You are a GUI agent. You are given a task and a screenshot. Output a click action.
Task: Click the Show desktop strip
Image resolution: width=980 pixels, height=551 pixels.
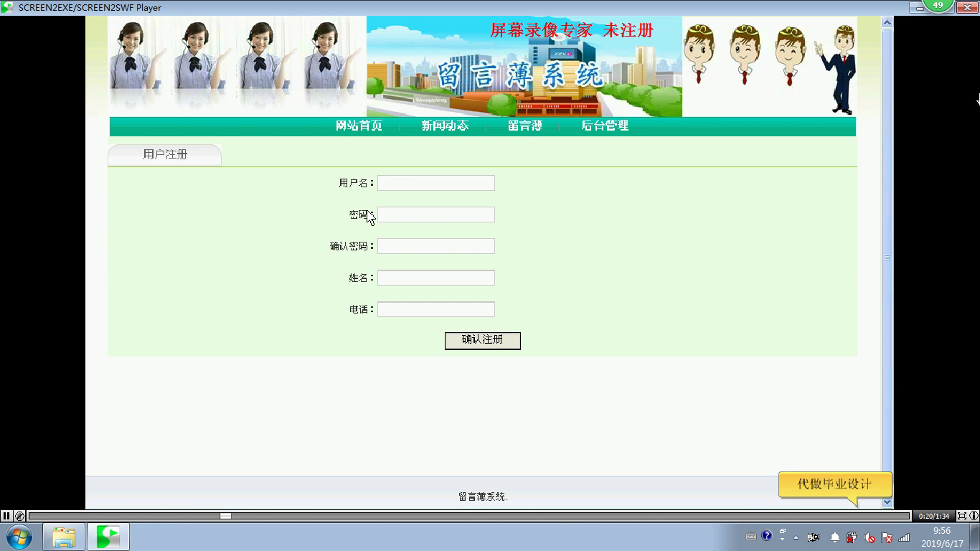974,537
